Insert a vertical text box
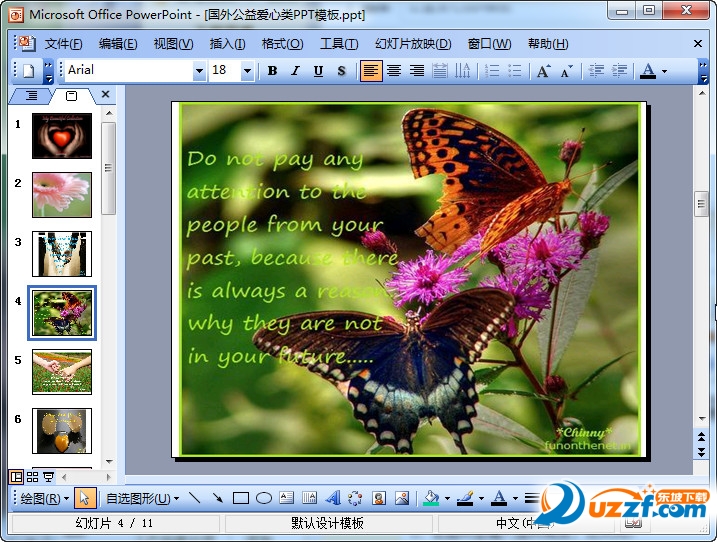This screenshot has height=542, width=717. click(310, 499)
